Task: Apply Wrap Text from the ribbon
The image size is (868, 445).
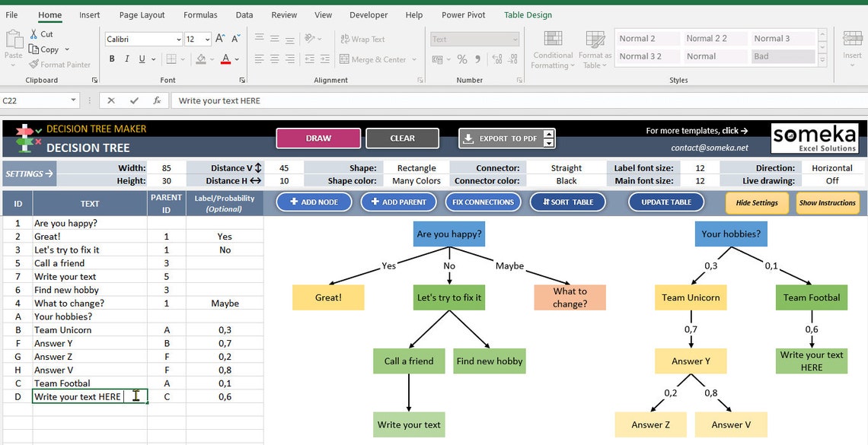Action: [356, 39]
